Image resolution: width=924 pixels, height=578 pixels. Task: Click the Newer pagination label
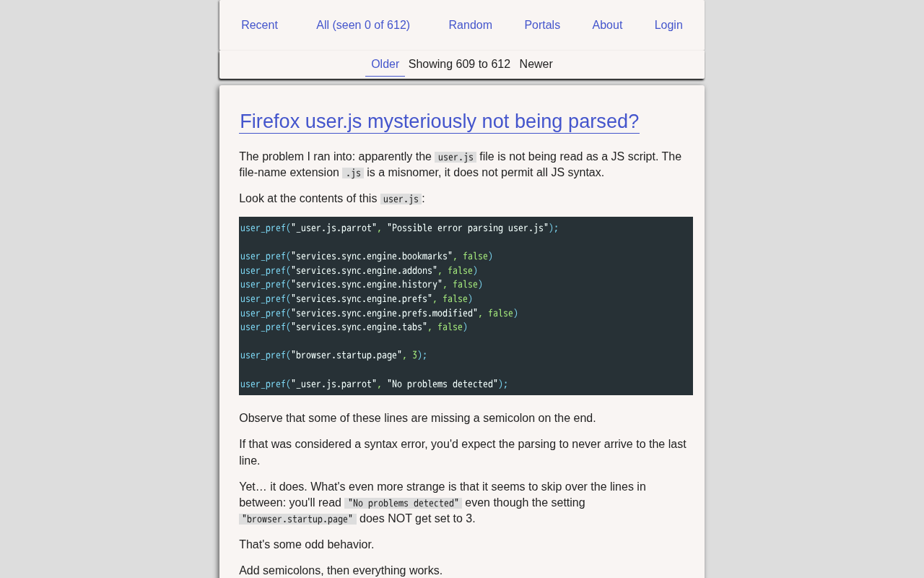pyautogui.click(x=536, y=64)
